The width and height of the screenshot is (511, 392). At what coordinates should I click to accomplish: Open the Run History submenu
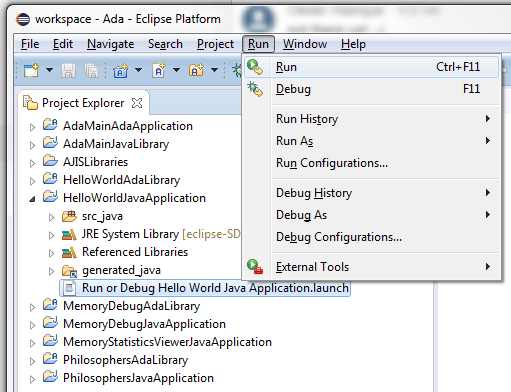click(x=371, y=119)
